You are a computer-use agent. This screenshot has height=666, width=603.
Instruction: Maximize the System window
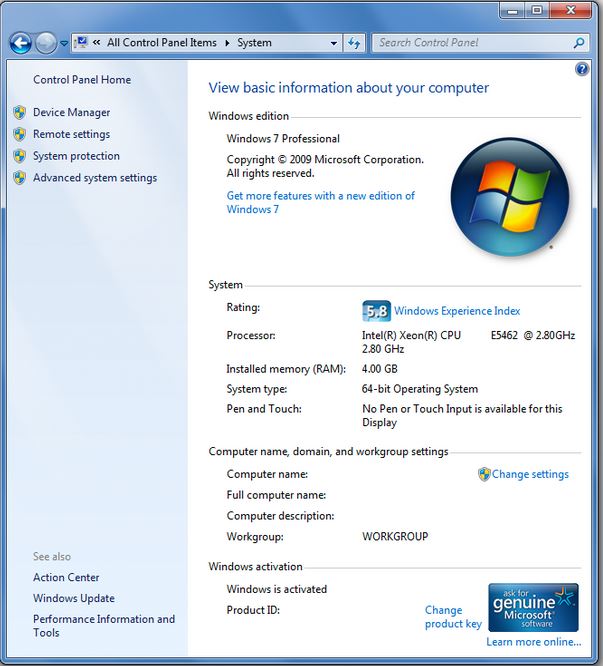tap(537, 10)
